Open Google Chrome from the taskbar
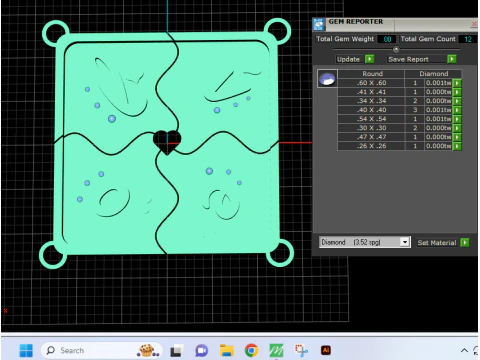The width and height of the screenshot is (480, 360). coord(252,351)
